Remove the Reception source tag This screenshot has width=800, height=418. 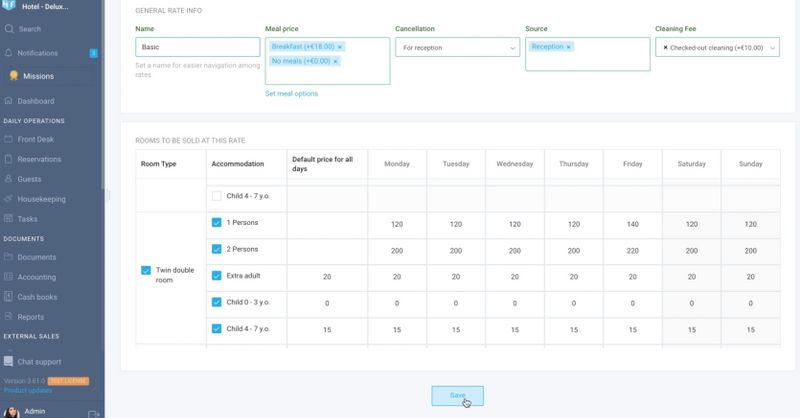point(568,47)
